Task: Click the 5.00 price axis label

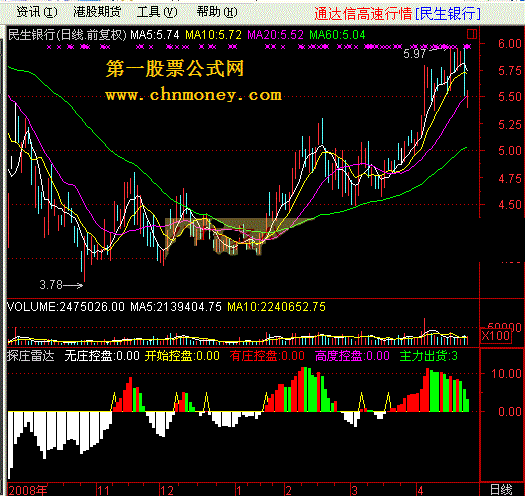Action: click(x=510, y=151)
